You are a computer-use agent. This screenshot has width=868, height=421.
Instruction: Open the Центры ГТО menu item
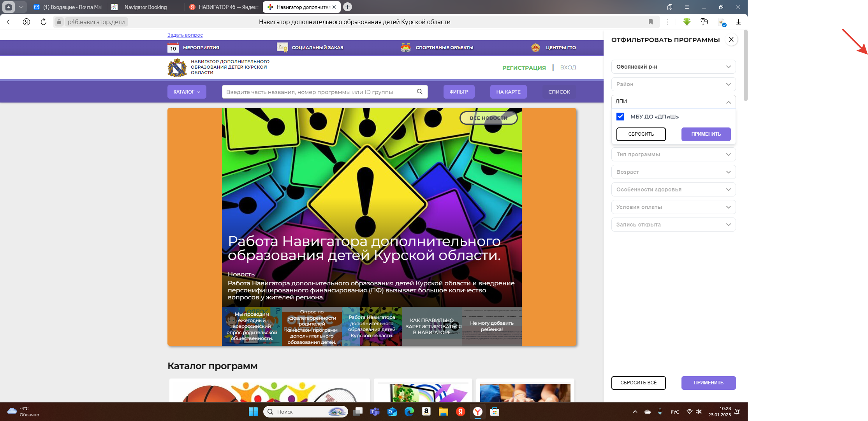(x=553, y=48)
